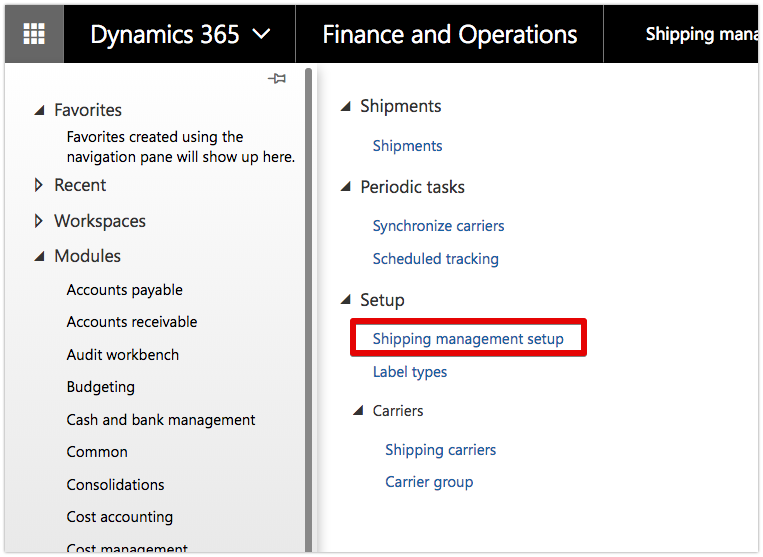Click the Finance and Operations title
The height and width of the screenshot is (557, 763).
pos(449,35)
